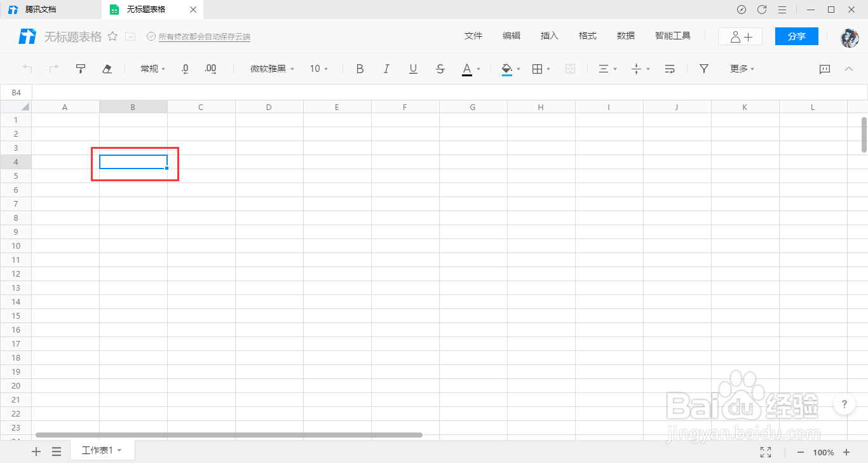Zoom in with plus button
The height and width of the screenshot is (463, 868).
click(x=846, y=452)
